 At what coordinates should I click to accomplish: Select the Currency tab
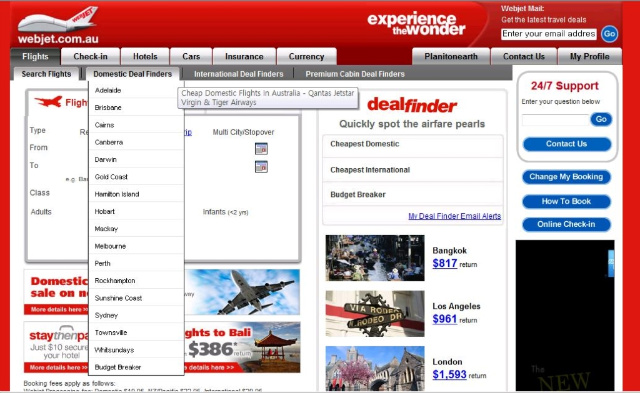point(307,56)
